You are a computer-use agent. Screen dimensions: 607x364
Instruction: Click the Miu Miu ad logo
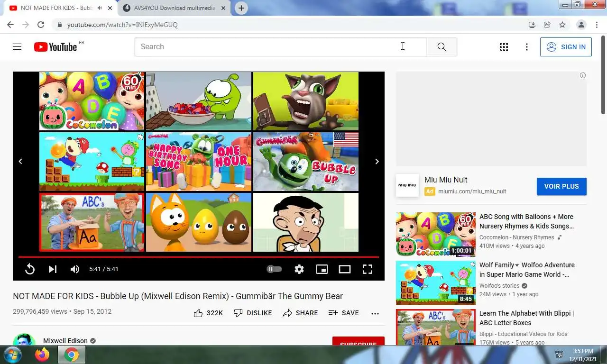(x=407, y=186)
